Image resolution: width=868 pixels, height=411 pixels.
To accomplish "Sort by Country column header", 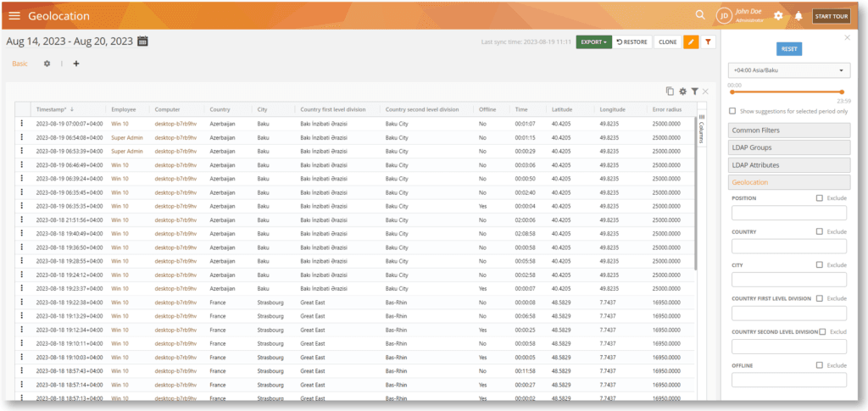I will pos(220,109).
